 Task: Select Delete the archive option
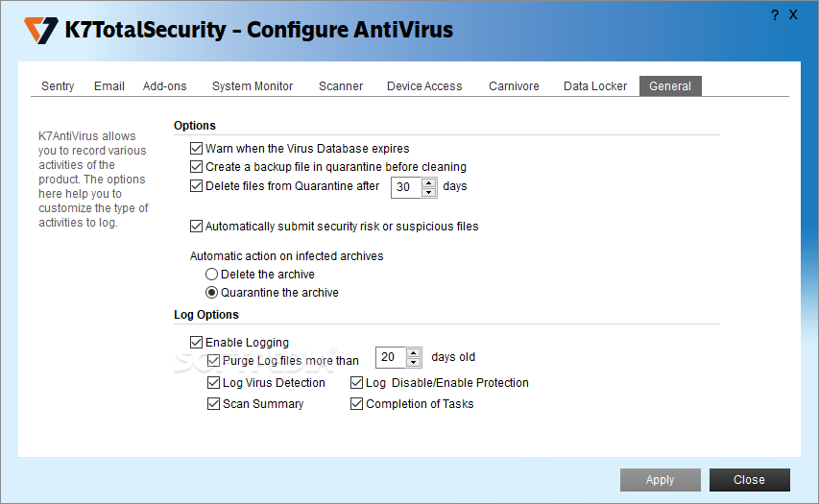coord(211,275)
